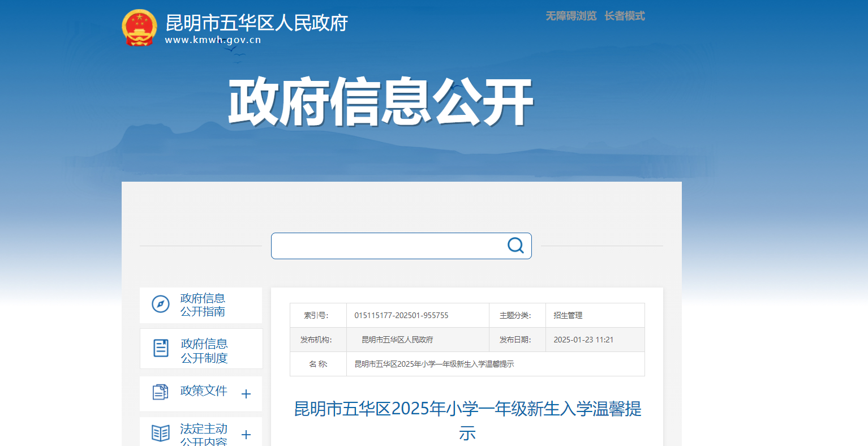Expand 法定主动公开内容 with its plus sign

(246, 435)
